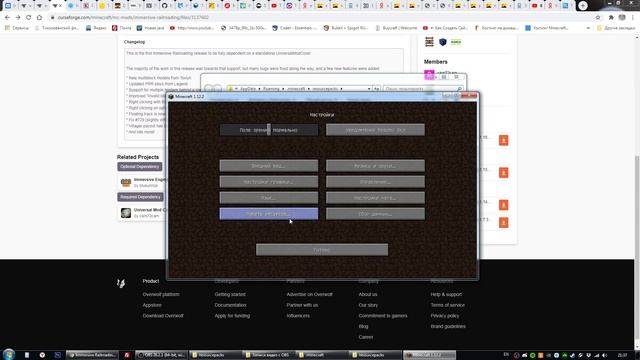Click the Explorer window search field

(423, 89)
